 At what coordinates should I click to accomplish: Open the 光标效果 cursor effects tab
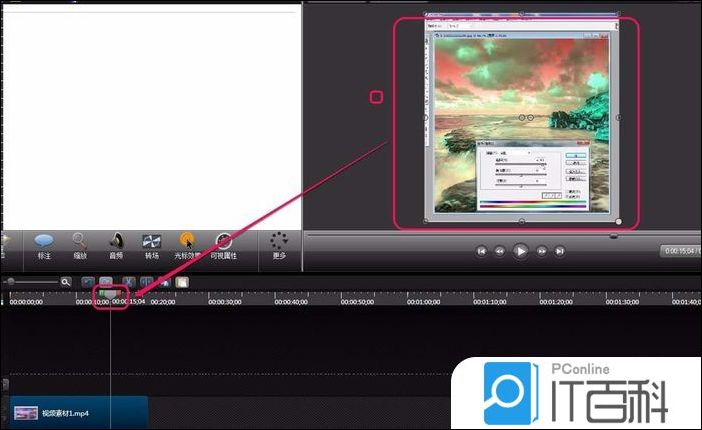[x=187, y=246]
